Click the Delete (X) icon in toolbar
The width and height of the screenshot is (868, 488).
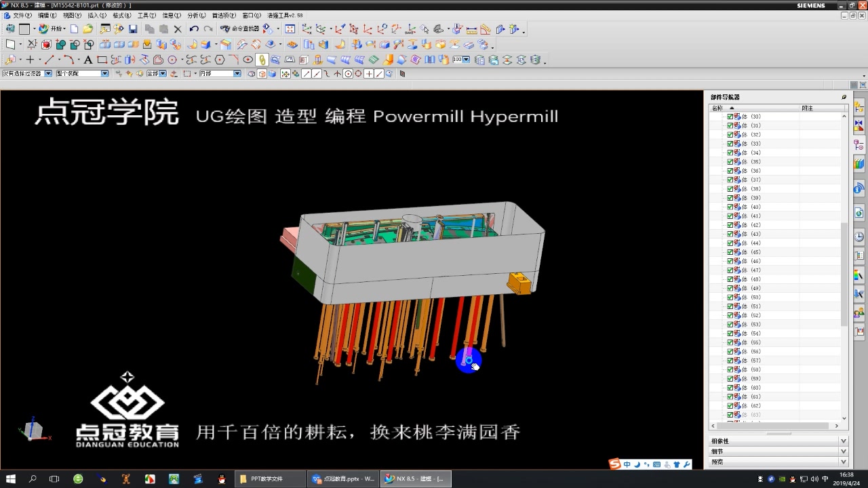tap(178, 28)
